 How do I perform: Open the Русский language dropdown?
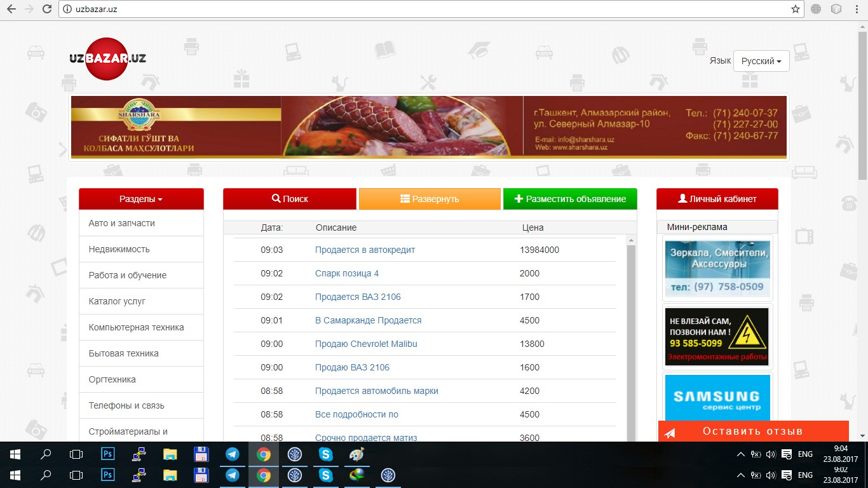[761, 61]
